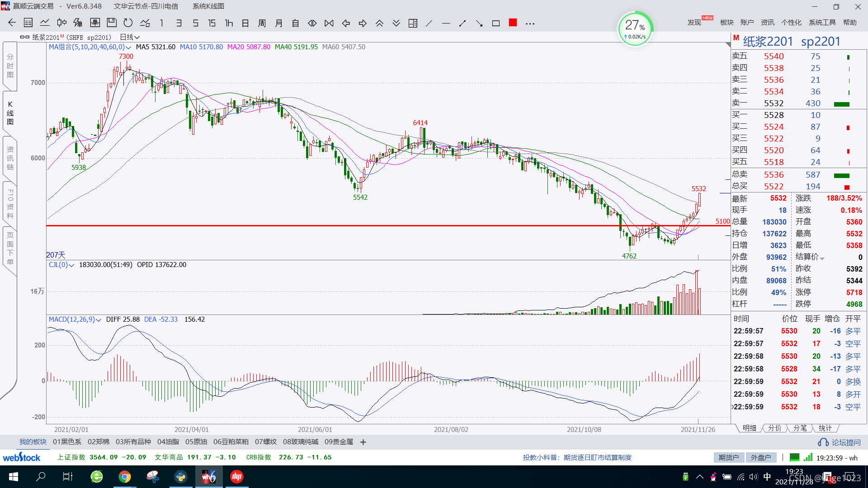Select the diagonal line drawing tool
Image resolution: width=868 pixels, height=488 pixels.
(429, 23)
